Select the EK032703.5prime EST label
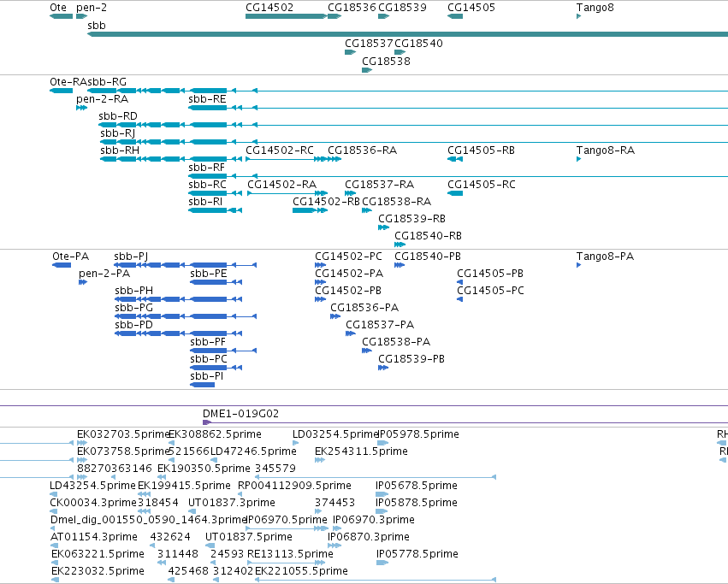The height and width of the screenshot is (584, 728). click(x=123, y=435)
